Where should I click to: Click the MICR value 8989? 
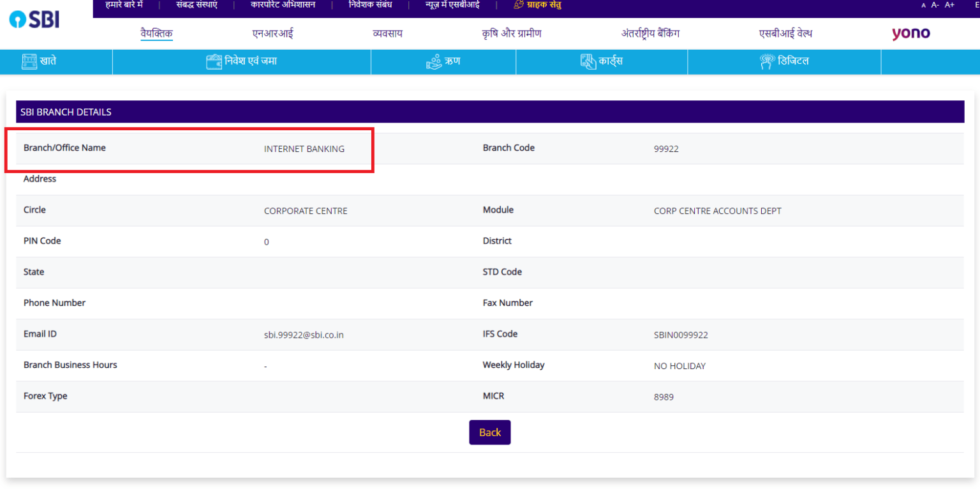(x=664, y=397)
